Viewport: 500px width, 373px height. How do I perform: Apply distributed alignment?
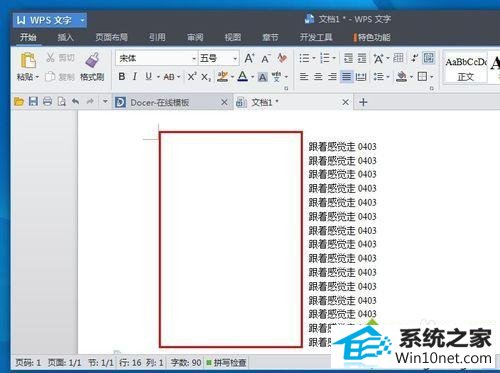click(x=361, y=77)
